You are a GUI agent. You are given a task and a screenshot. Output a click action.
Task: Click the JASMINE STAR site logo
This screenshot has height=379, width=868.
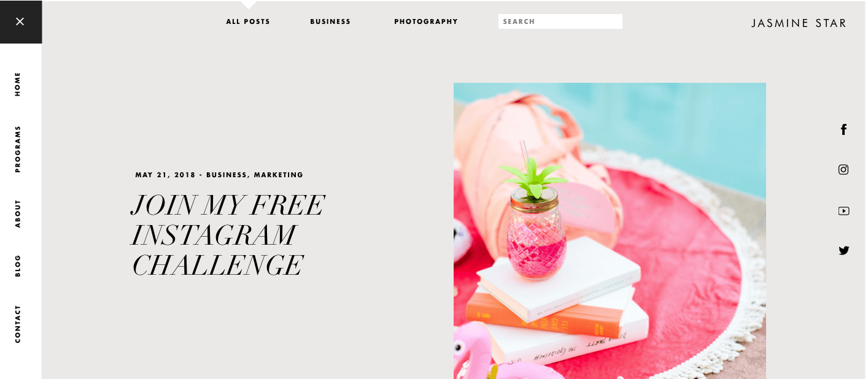[799, 23]
